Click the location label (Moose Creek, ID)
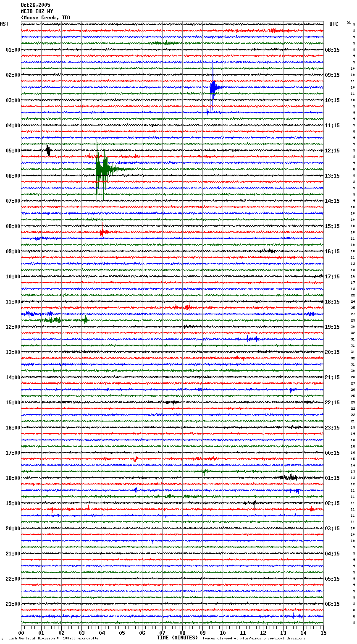This screenshot has height=644, width=357. (x=46, y=18)
